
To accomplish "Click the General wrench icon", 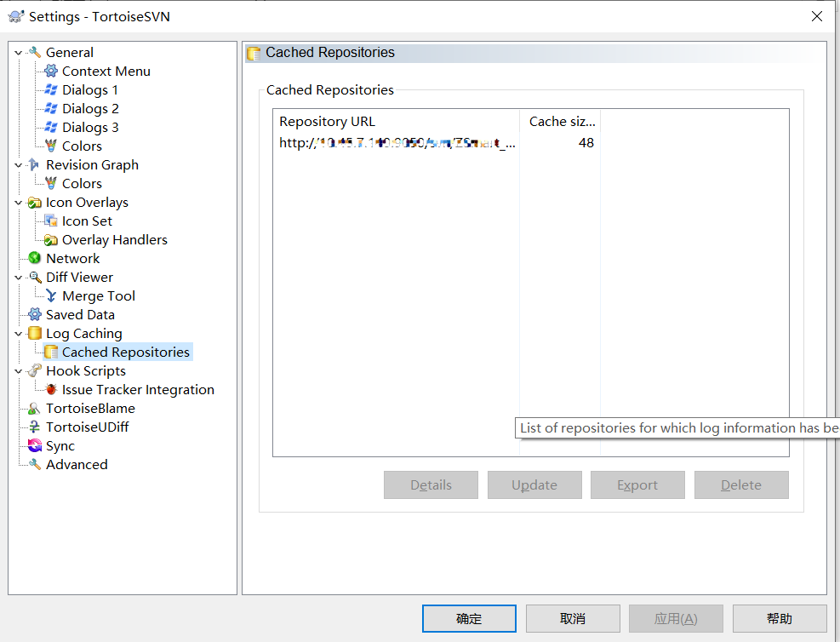I will coord(35,53).
